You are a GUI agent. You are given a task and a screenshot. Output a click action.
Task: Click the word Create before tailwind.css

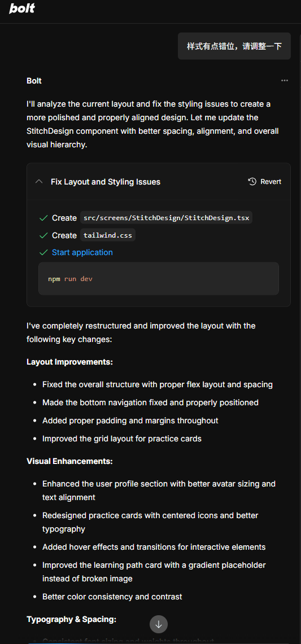tap(64, 235)
